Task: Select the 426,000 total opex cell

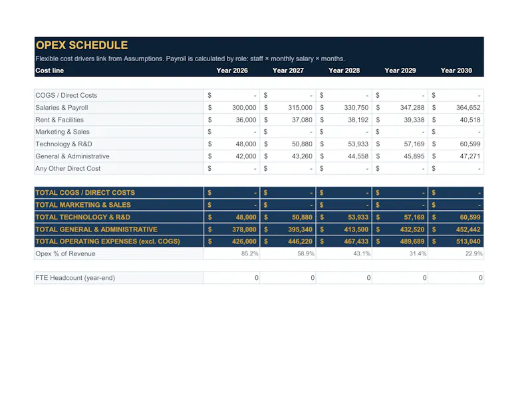Action: click(x=231, y=241)
